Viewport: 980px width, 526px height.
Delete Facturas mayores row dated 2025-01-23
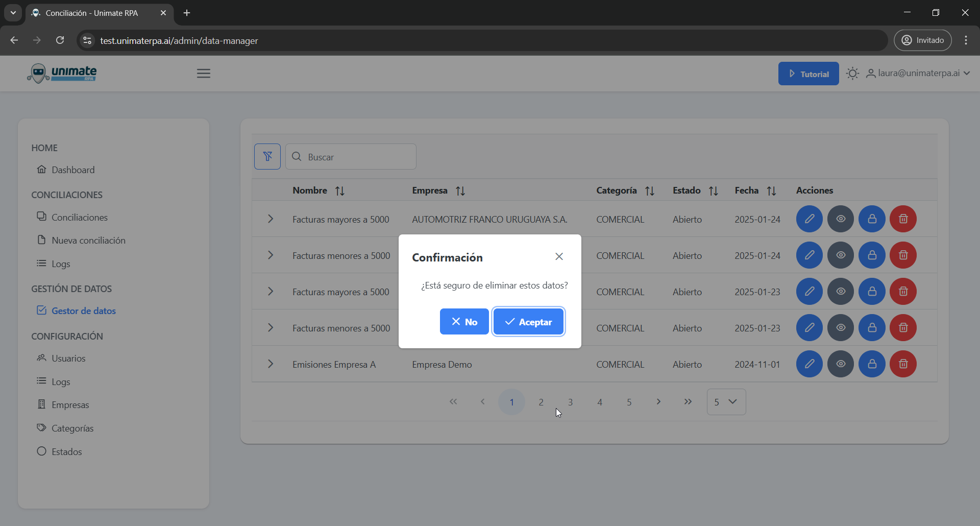click(903, 292)
